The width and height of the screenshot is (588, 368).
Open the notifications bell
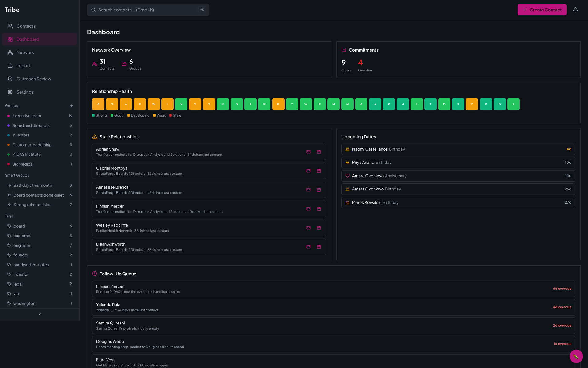point(575,10)
